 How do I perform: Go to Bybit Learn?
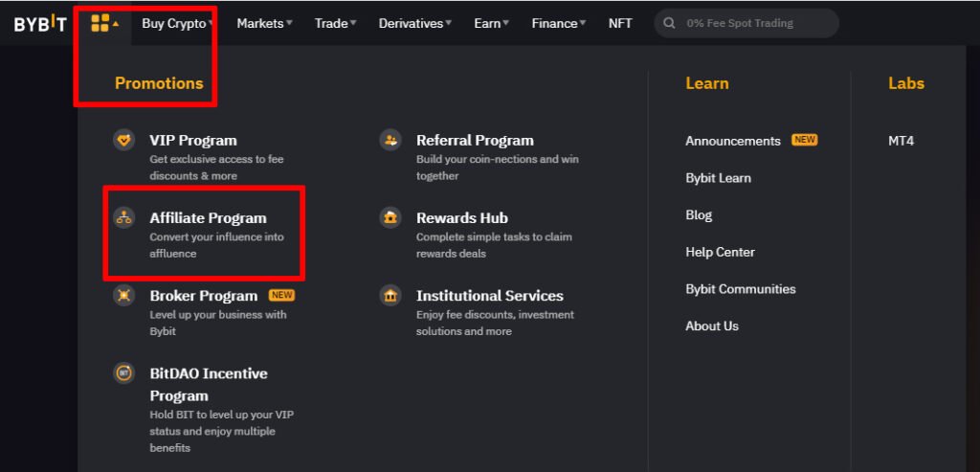pos(718,178)
